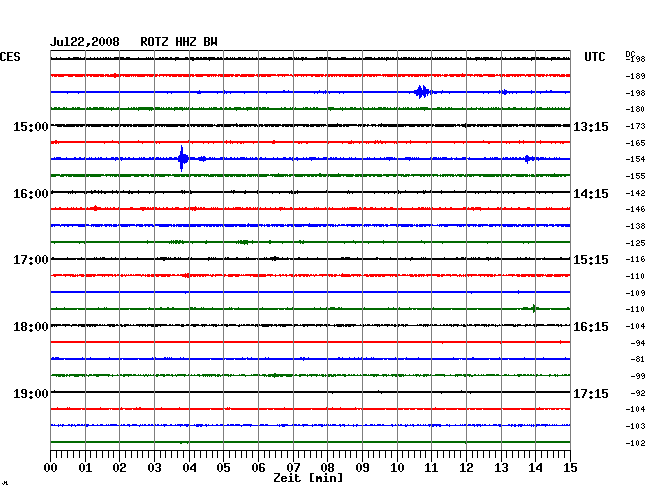This screenshot has width=650, height=494.
Task: Click the 02 minute axis label
Action: click(x=119, y=468)
